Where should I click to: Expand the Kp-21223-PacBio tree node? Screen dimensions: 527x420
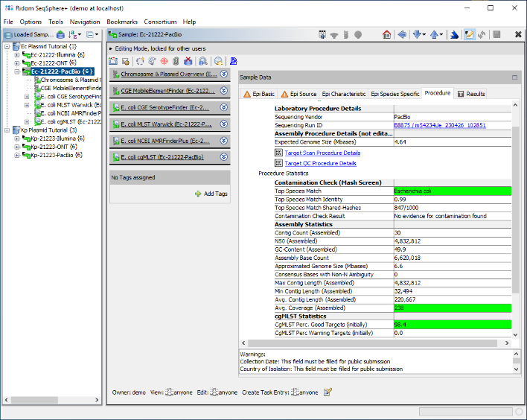point(17,155)
